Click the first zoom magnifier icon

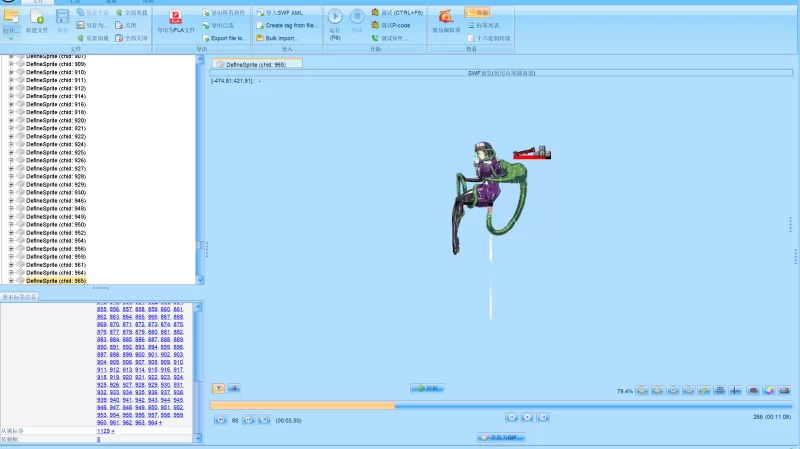click(x=642, y=391)
